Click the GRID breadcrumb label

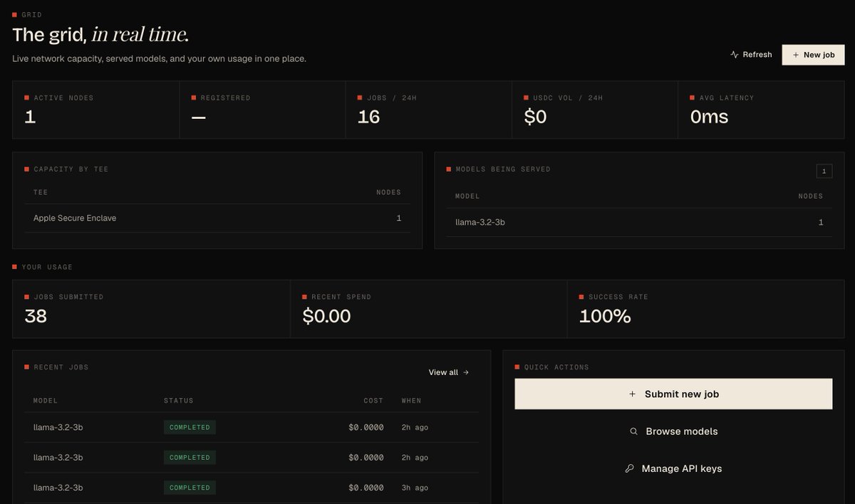(x=31, y=14)
